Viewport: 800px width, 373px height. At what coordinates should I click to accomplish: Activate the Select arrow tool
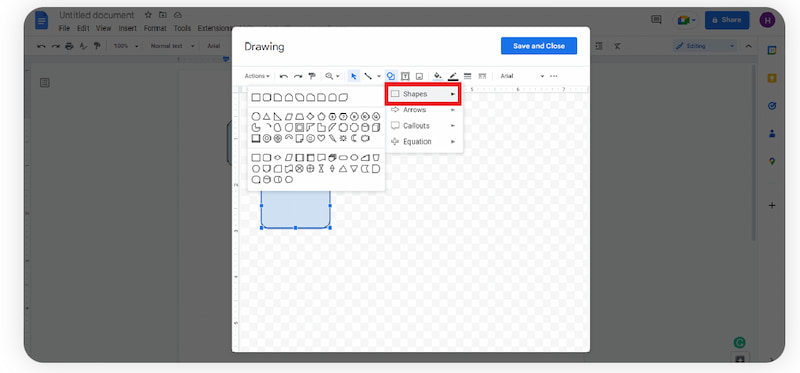point(354,76)
